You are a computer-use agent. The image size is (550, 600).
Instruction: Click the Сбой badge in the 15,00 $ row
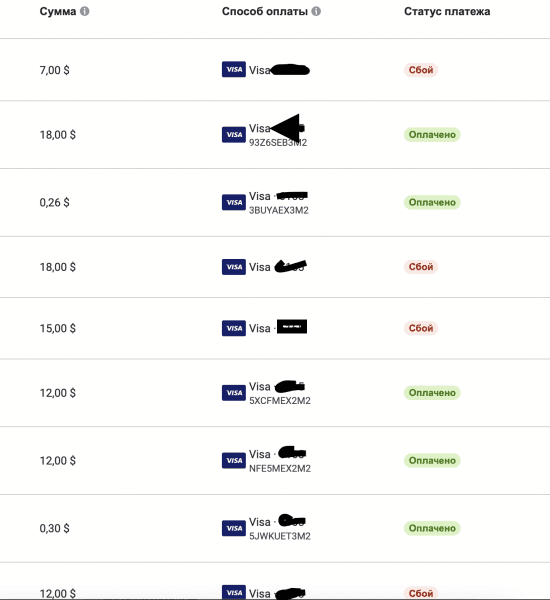click(x=421, y=328)
